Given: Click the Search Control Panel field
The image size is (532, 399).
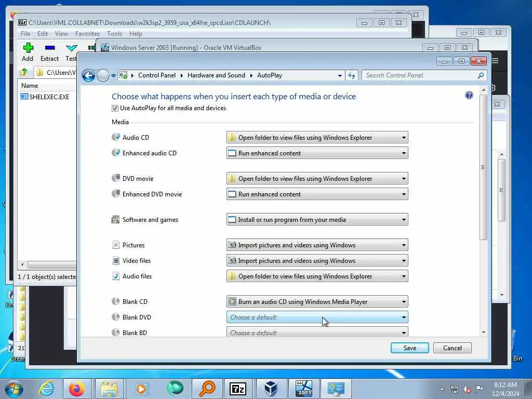Looking at the screenshot, I should tap(420, 75).
